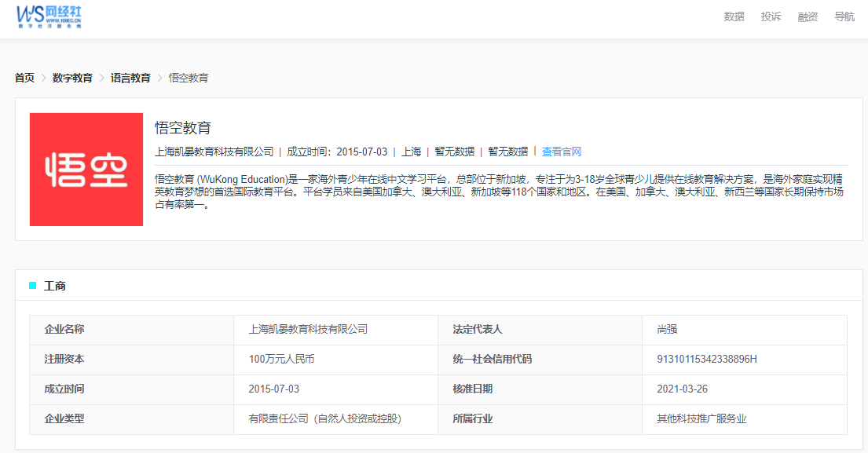The width and height of the screenshot is (868, 453).
Task: Select the 核准日期 label cell
Action: tap(540, 389)
